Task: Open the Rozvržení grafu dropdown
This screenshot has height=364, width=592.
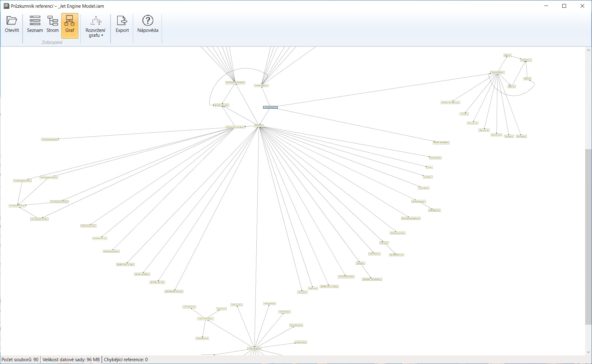Action: (95, 27)
